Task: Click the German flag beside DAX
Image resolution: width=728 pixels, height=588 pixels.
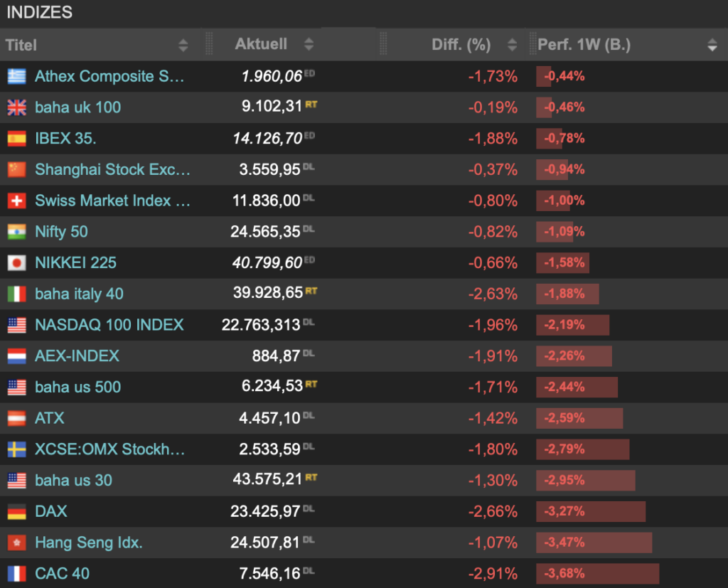Action: (17, 512)
